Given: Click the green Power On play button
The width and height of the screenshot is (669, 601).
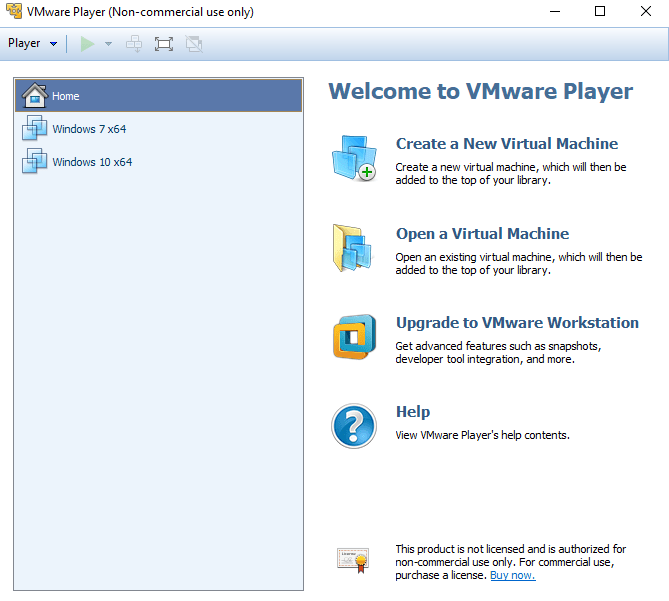Looking at the screenshot, I should 87,44.
